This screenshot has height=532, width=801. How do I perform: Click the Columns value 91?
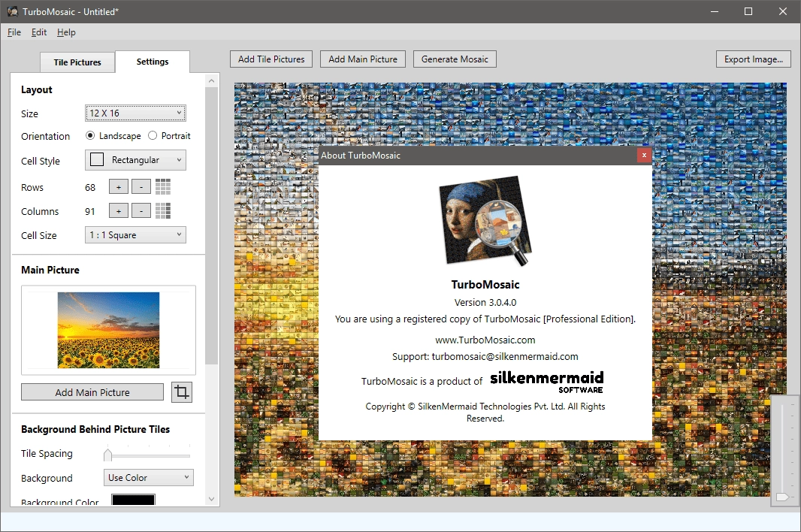pyautogui.click(x=90, y=212)
